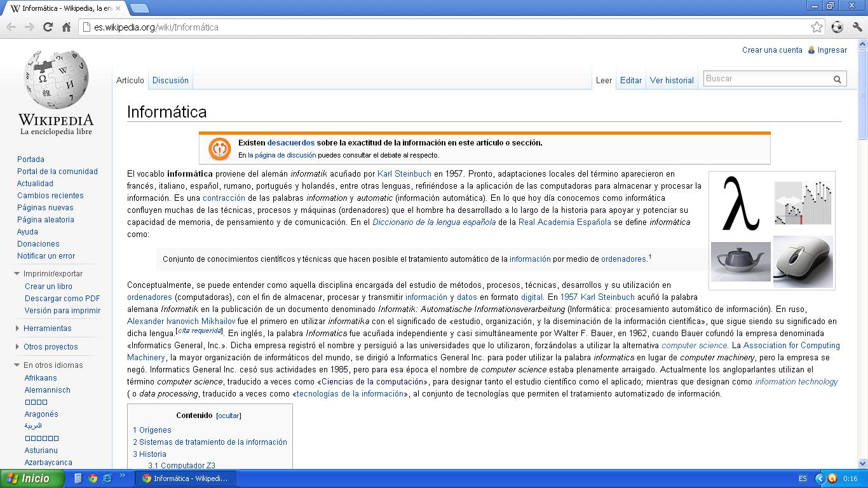This screenshot has height=488, width=868.
Task: Click the orange system tray icon
Action: point(831,478)
